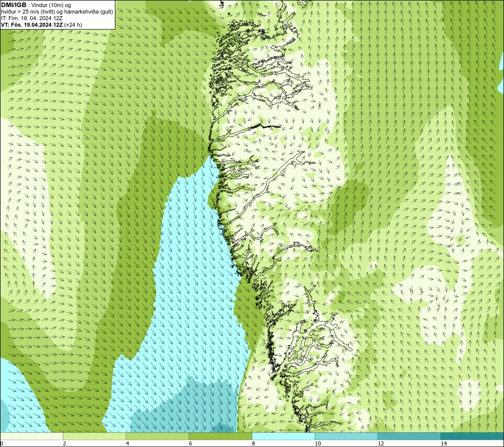This screenshot has height=447, width=504.
Task: Click the scale label '6'
Action: pyautogui.click(x=191, y=443)
